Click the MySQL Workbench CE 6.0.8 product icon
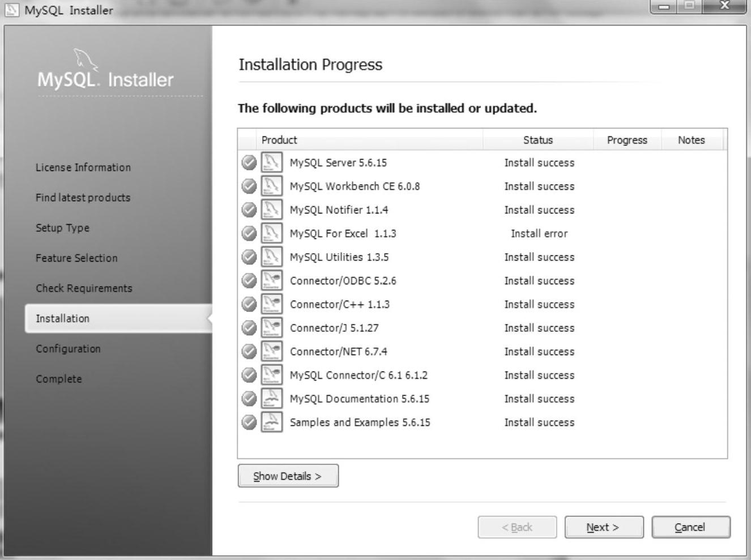Viewport: 751px width, 560px height. pyautogui.click(x=271, y=186)
